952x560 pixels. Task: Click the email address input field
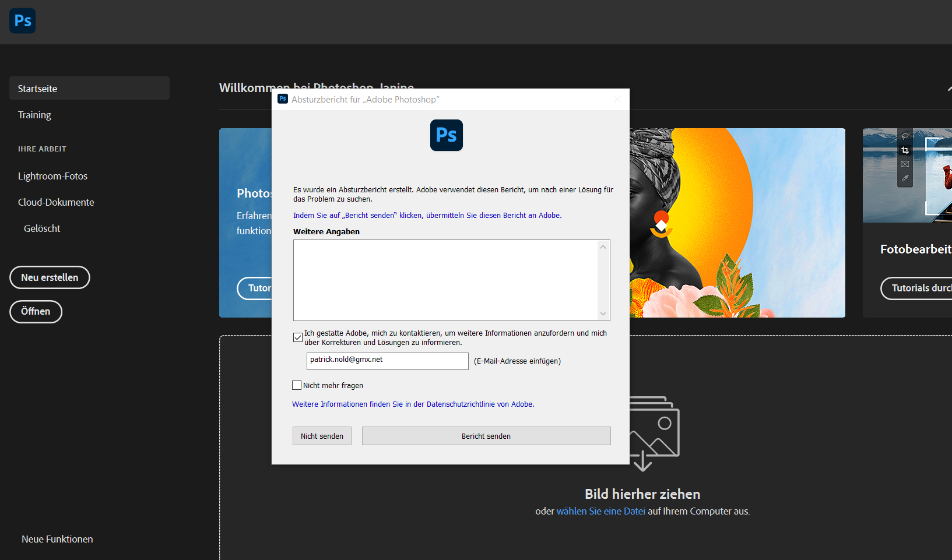pos(387,361)
